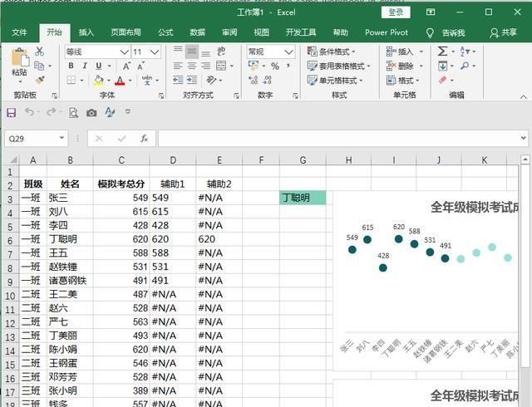This screenshot has width=532, height=407.
Task: Toggle middle vertical alignment
Action: pos(192,51)
